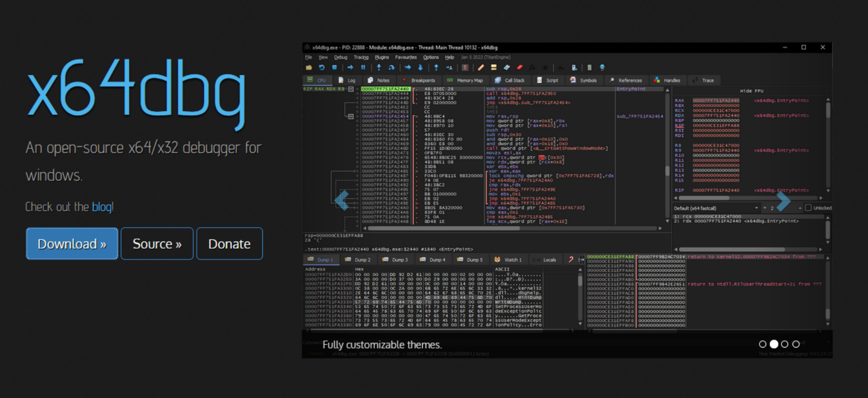Image resolution: width=868 pixels, height=398 pixels.
Task: Select the fourth carousel indicator dot
Action: pos(796,344)
